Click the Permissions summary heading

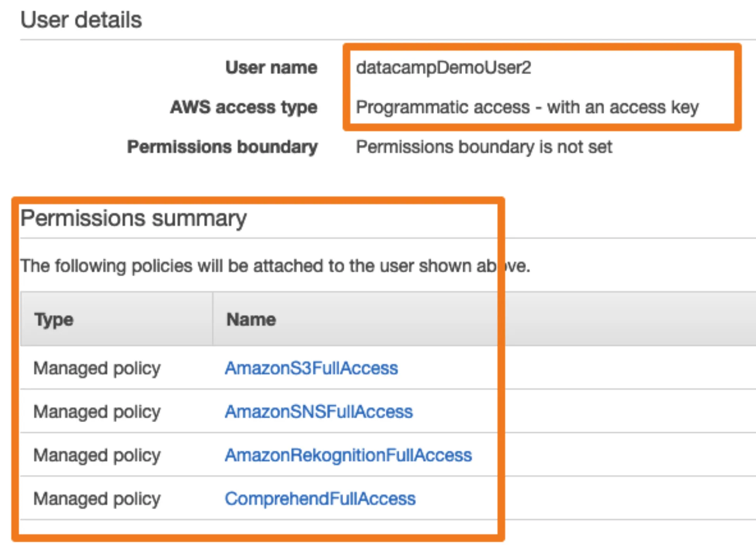coord(133,218)
